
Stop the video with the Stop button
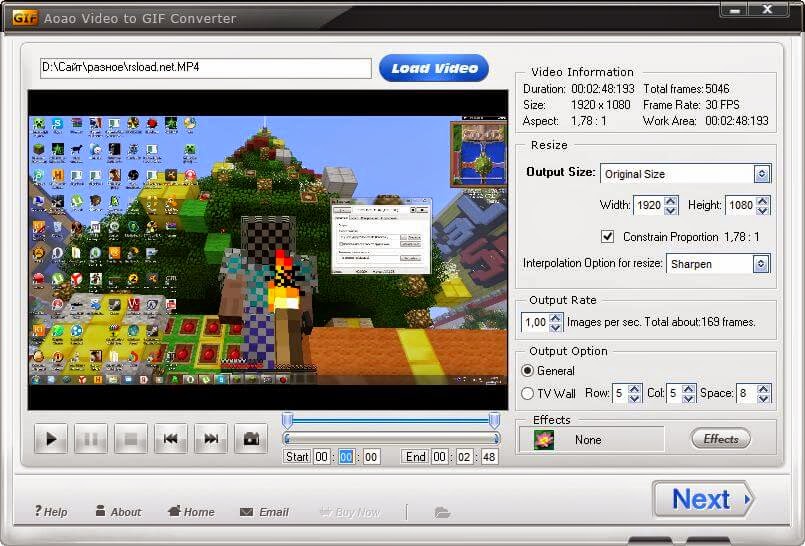[x=131, y=439]
